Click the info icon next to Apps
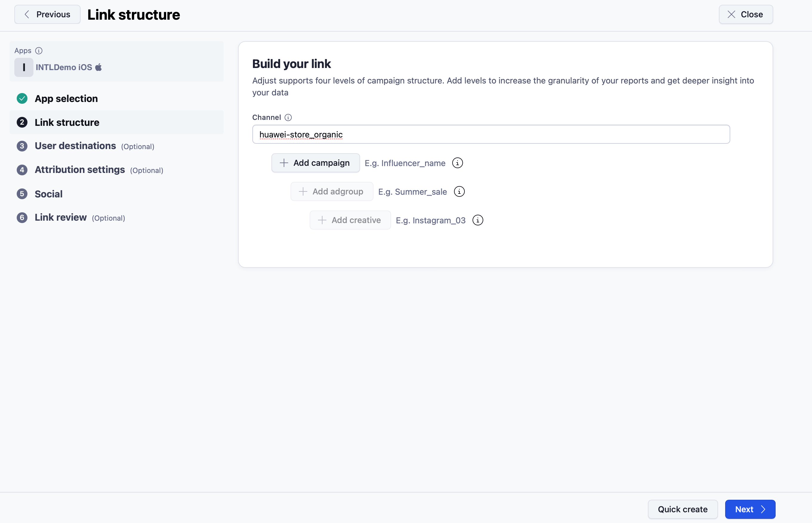 click(x=39, y=51)
